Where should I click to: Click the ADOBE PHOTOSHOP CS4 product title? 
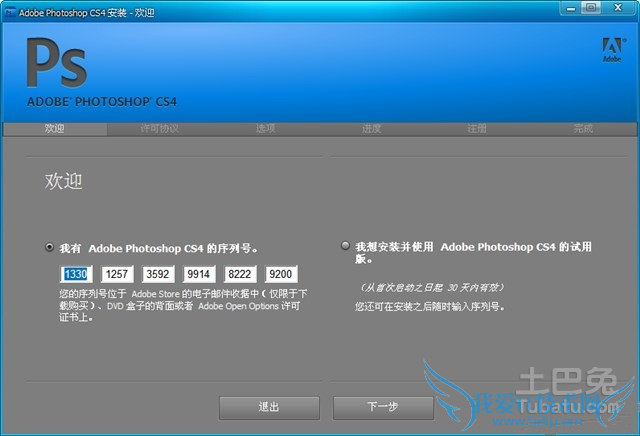coord(102,102)
